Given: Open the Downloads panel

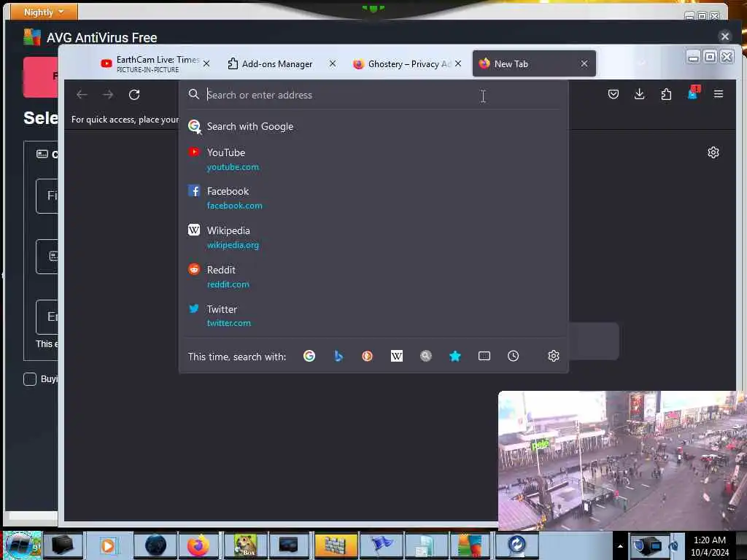Looking at the screenshot, I should point(639,94).
